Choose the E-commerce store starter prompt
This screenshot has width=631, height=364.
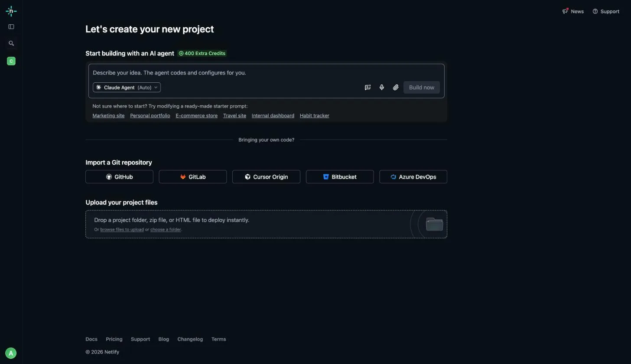[x=196, y=116]
